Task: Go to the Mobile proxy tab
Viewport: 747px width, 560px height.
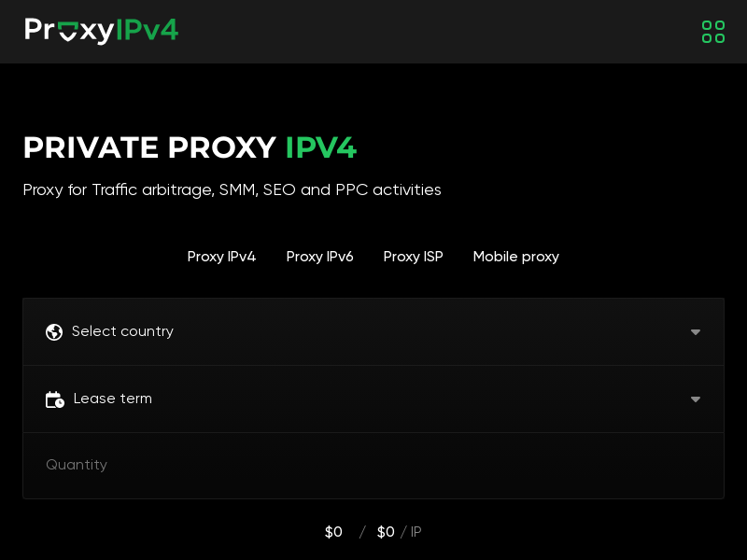Action: pos(516,257)
